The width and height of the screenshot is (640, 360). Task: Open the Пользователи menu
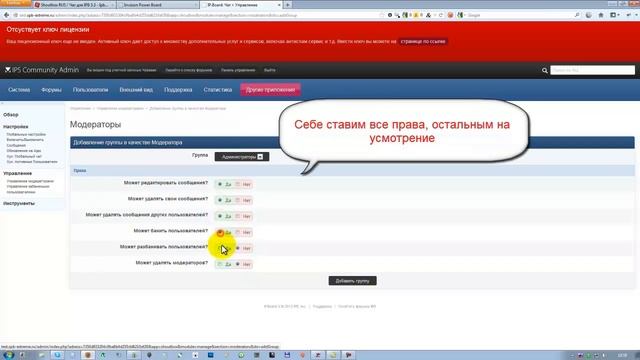click(x=91, y=90)
